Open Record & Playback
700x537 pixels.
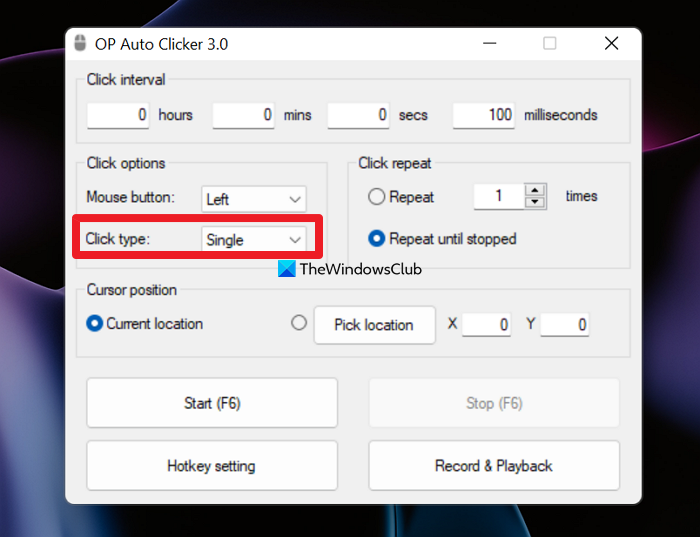point(494,466)
